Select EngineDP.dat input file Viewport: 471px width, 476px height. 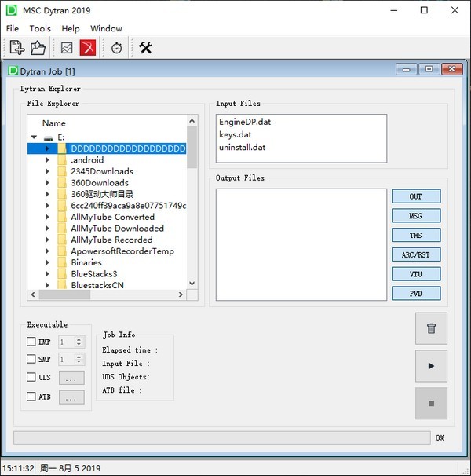coord(245,122)
